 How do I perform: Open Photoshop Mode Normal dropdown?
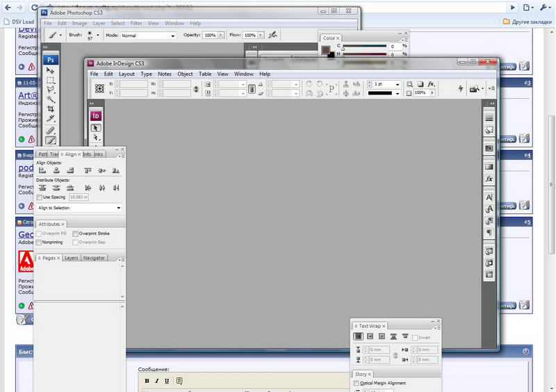(148, 35)
